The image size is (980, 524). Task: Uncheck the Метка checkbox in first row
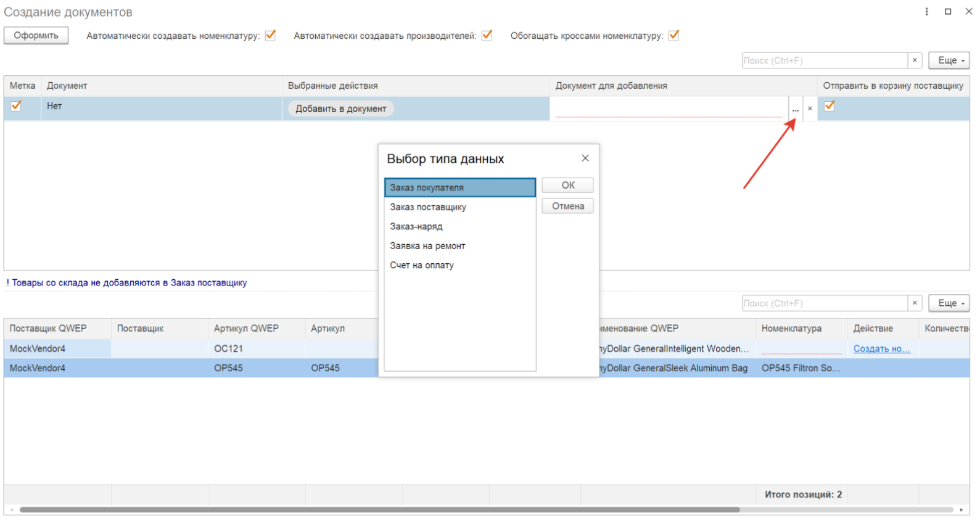16,106
